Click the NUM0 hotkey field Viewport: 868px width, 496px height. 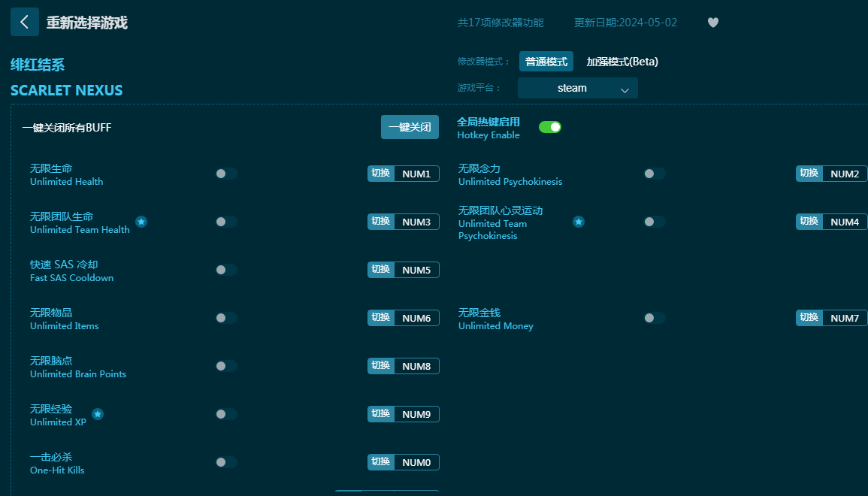click(x=417, y=463)
